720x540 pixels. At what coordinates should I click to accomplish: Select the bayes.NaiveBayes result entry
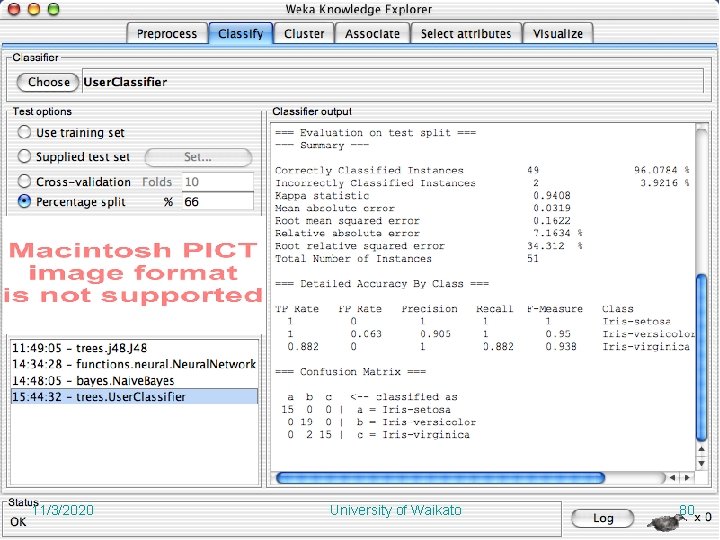[x=134, y=381]
